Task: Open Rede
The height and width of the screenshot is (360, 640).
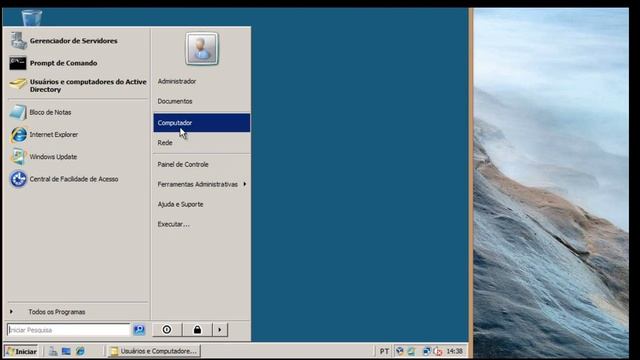Action: point(165,142)
